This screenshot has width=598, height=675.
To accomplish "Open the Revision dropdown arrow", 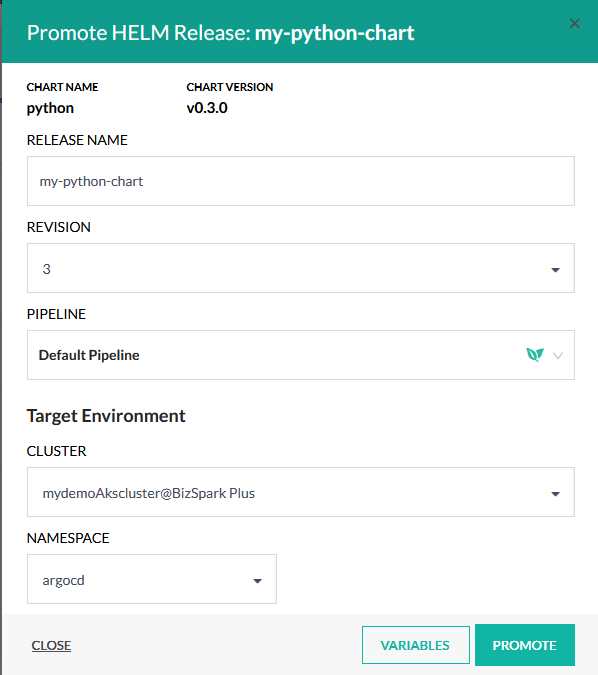I will (555, 270).
